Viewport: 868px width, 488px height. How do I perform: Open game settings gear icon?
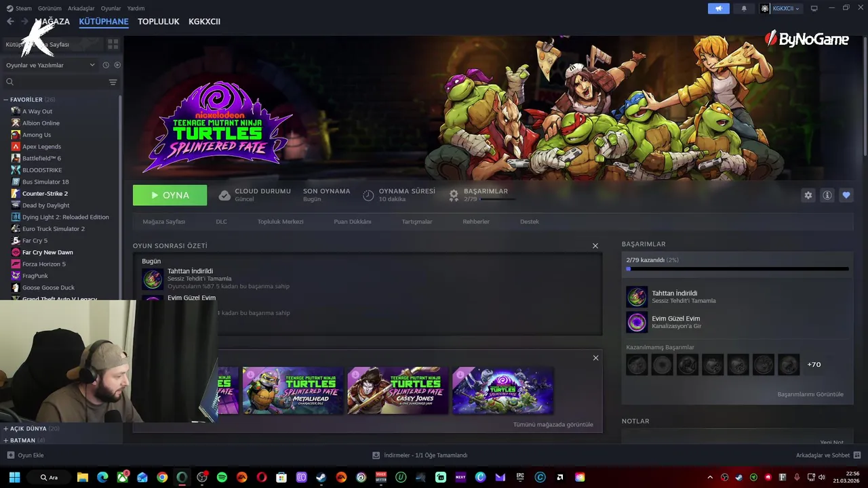(808, 195)
